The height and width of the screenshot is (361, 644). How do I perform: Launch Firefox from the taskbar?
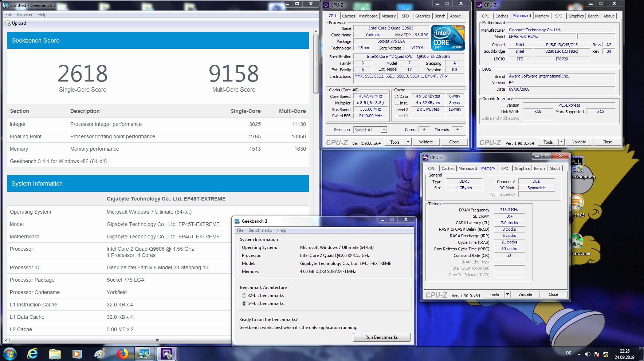pyautogui.click(x=122, y=353)
